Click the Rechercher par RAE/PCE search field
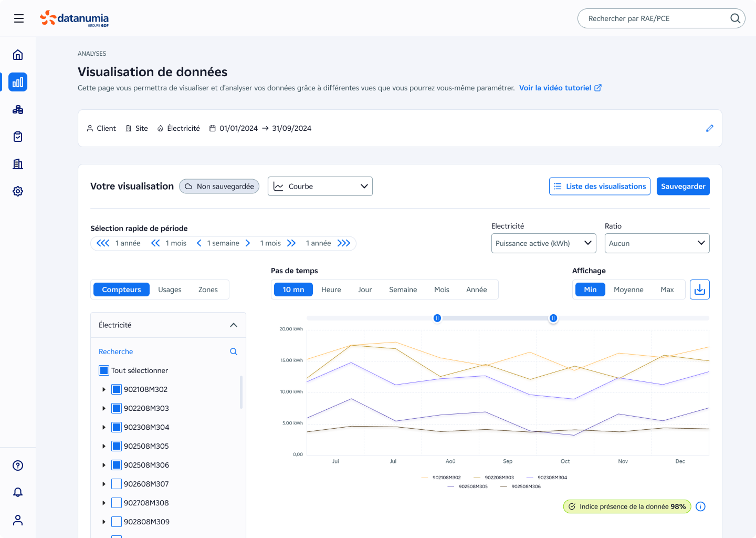The width and height of the screenshot is (756, 538). (x=656, y=18)
